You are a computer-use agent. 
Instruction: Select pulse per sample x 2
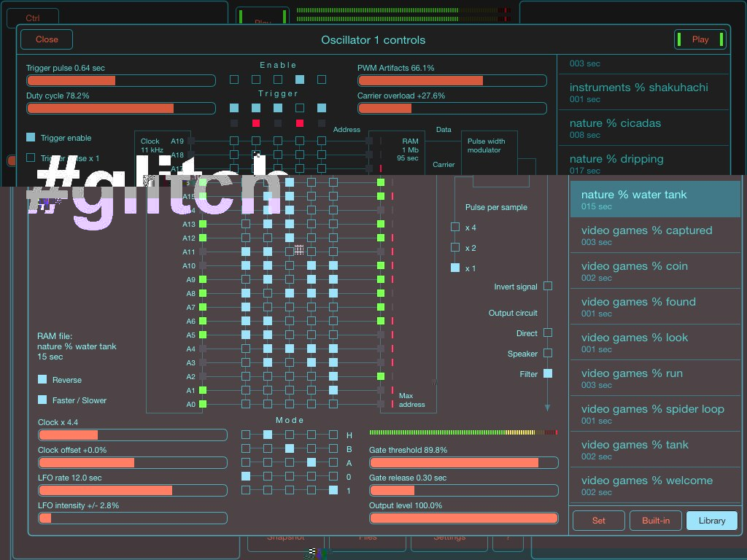pyautogui.click(x=455, y=247)
